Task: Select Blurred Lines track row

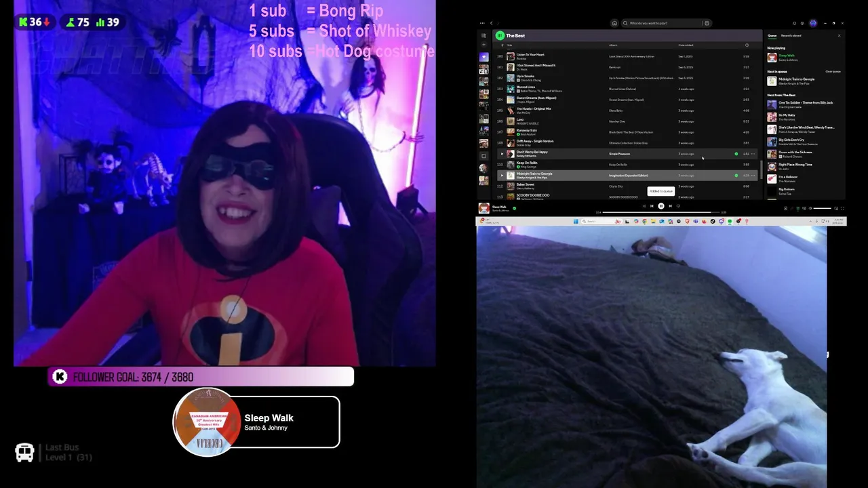Action: [627, 89]
